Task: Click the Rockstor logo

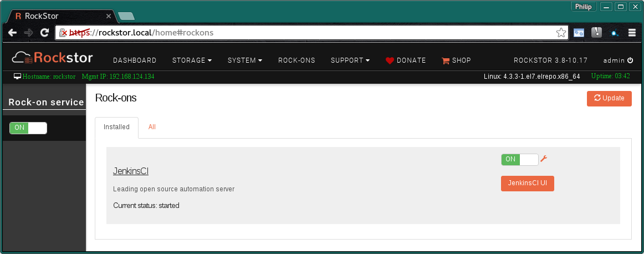Action: point(52,58)
